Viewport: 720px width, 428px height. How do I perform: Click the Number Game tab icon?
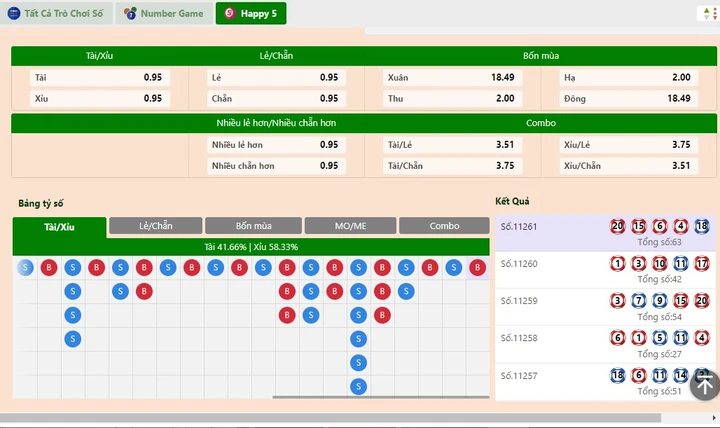[130, 13]
